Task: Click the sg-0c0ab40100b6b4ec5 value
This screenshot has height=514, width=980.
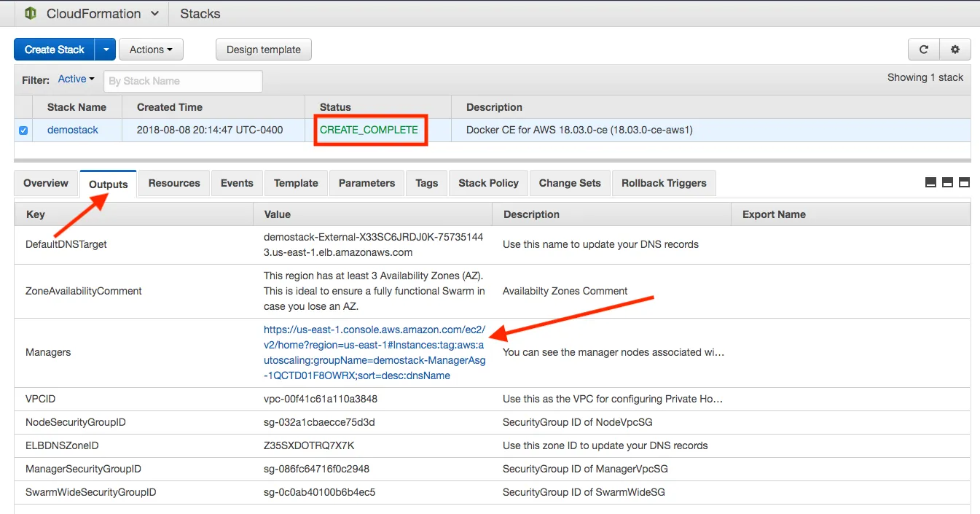Action: tap(319, 492)
